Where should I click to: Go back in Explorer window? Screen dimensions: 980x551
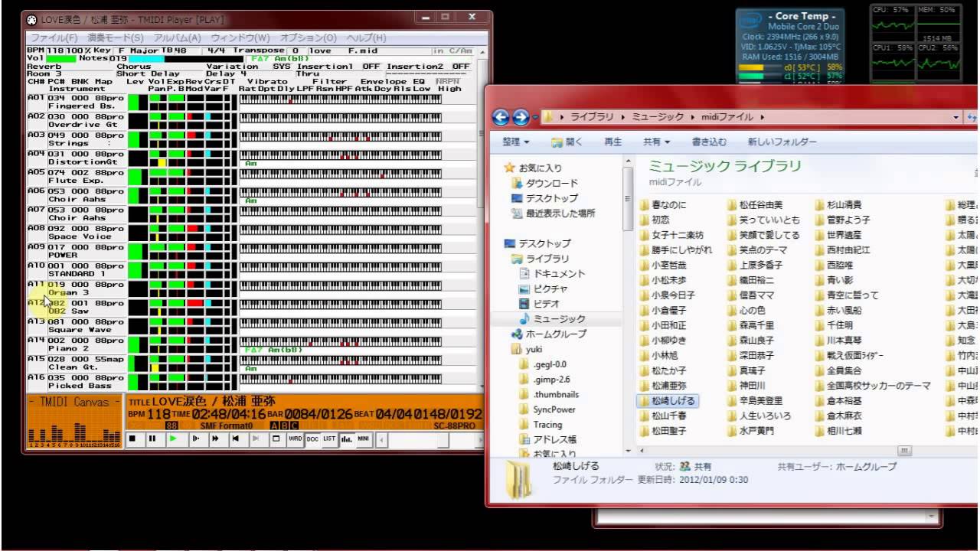coord(501,116)
